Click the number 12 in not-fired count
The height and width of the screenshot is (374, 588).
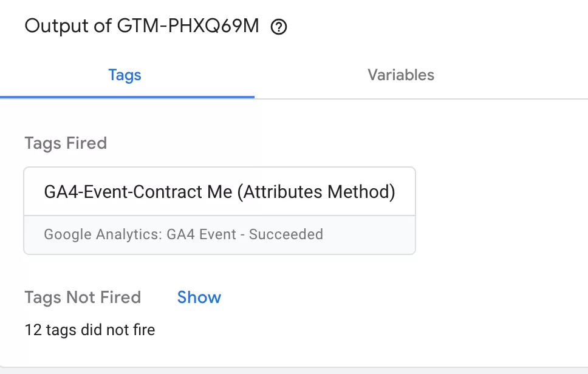click(x=33, y=330)
